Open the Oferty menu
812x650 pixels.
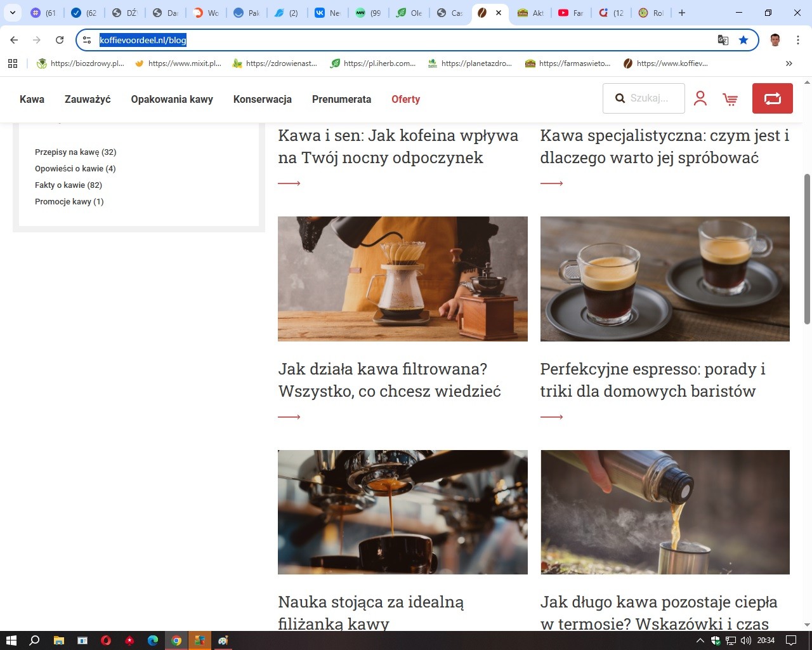tap(406, 99)
